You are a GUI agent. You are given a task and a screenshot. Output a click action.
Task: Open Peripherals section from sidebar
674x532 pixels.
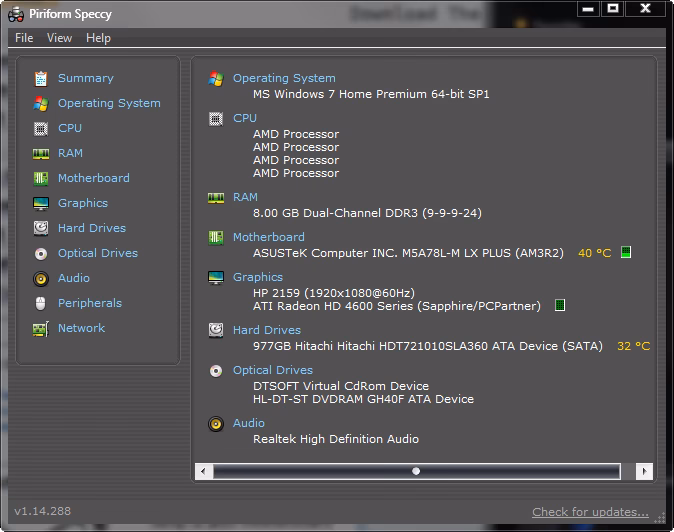click(90, 303)
